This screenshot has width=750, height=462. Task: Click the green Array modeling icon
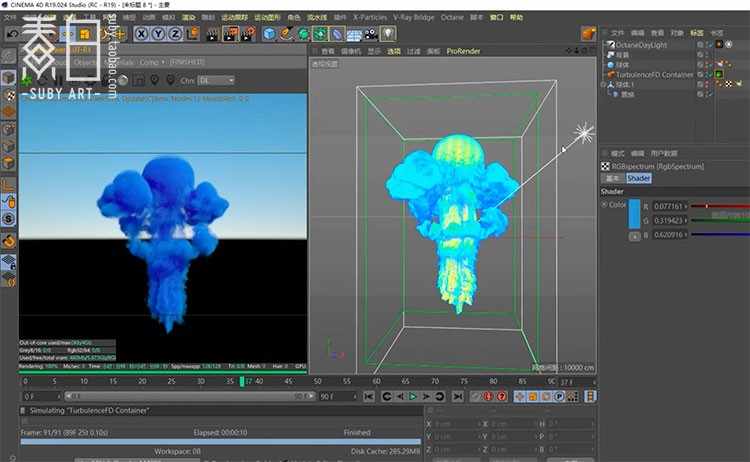320,34
